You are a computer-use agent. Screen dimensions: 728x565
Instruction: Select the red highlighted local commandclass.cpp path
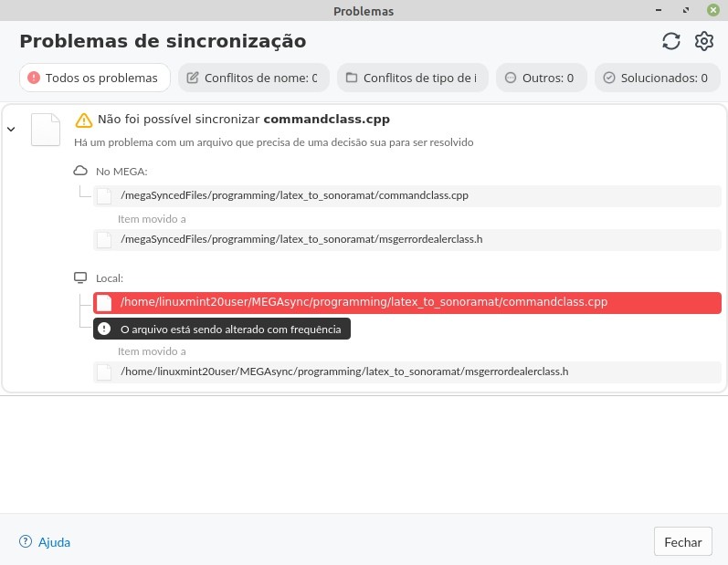pyautogui.click(x=407, y=302)
